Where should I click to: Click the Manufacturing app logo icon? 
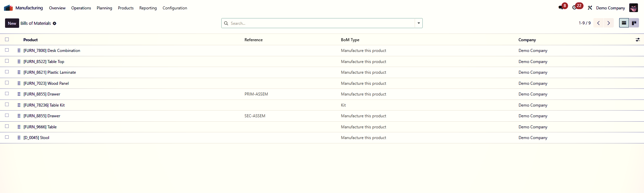8,8
